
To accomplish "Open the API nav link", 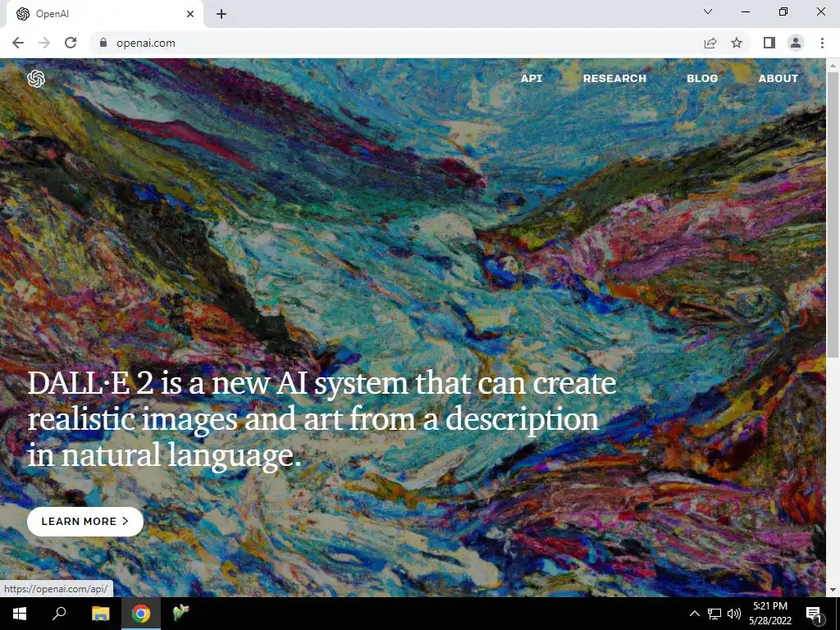I will [532, 78].
